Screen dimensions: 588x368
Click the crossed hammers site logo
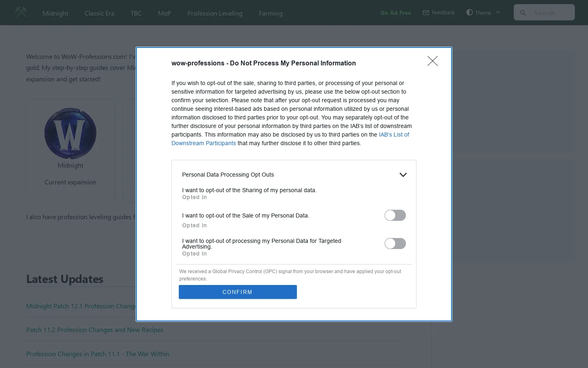pyautogui.click(x=21, y=12)
